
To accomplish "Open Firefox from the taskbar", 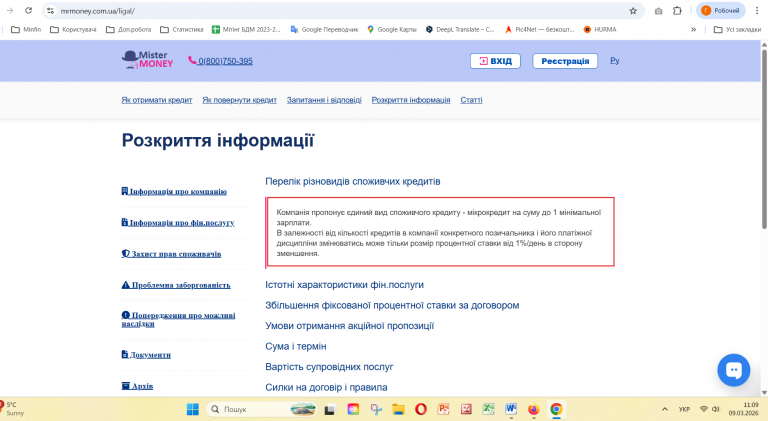I will (x=533, y=409).
